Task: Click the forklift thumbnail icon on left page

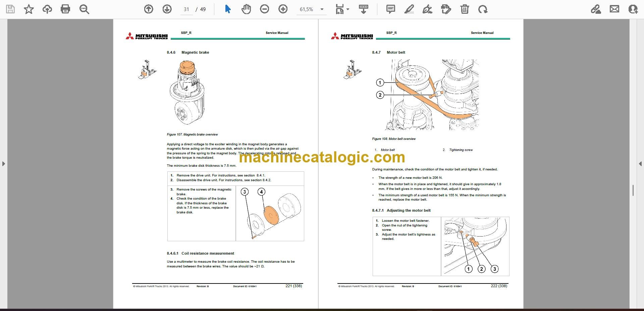Action: (x=147, y=69)
